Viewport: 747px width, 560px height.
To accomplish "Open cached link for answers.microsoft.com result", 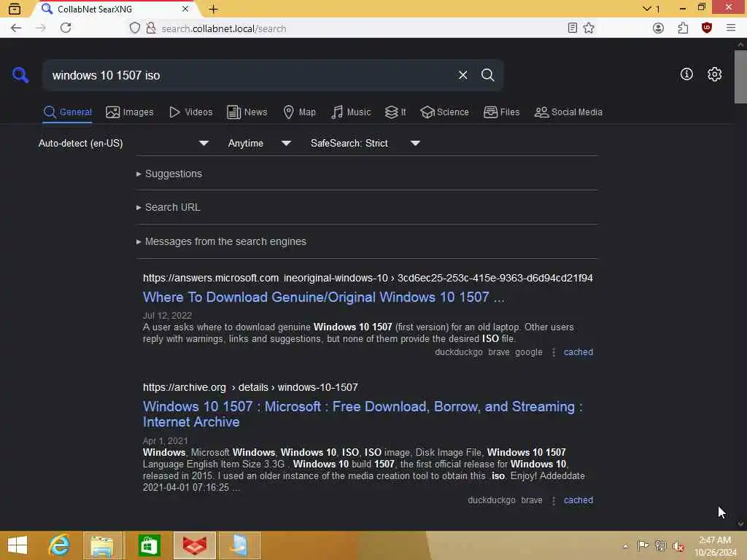I will [x=578, y=352].
